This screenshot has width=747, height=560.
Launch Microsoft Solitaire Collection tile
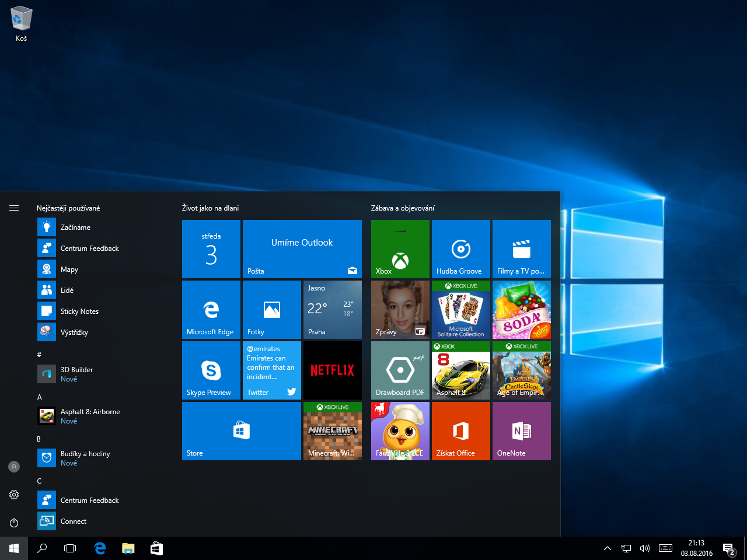(461, 310)
